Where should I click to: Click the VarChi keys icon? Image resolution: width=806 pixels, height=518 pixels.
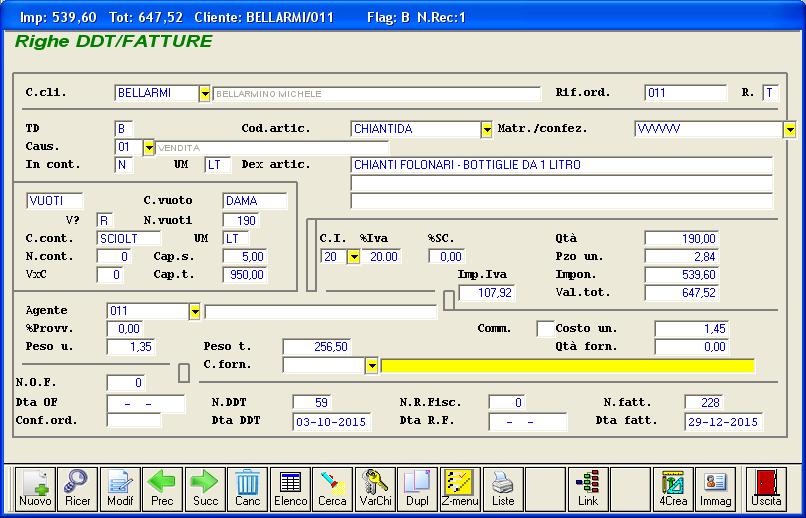[x=376, y=489]
